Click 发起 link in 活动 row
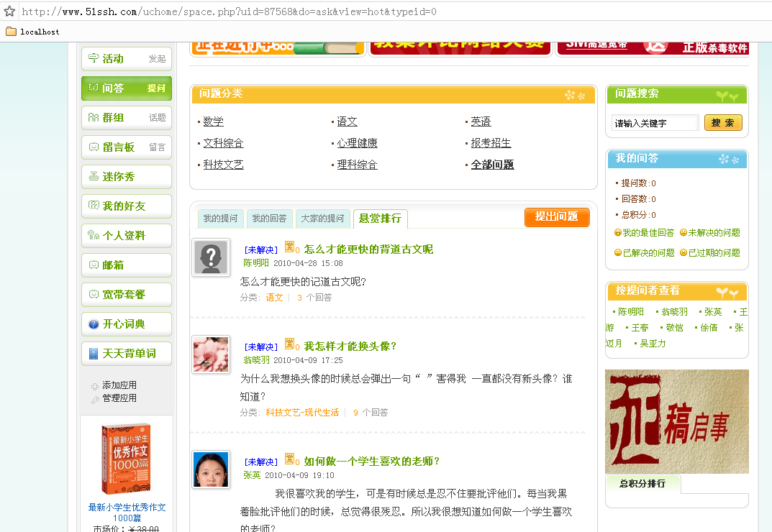The image size is (772, 532). [x=157, y=58]
